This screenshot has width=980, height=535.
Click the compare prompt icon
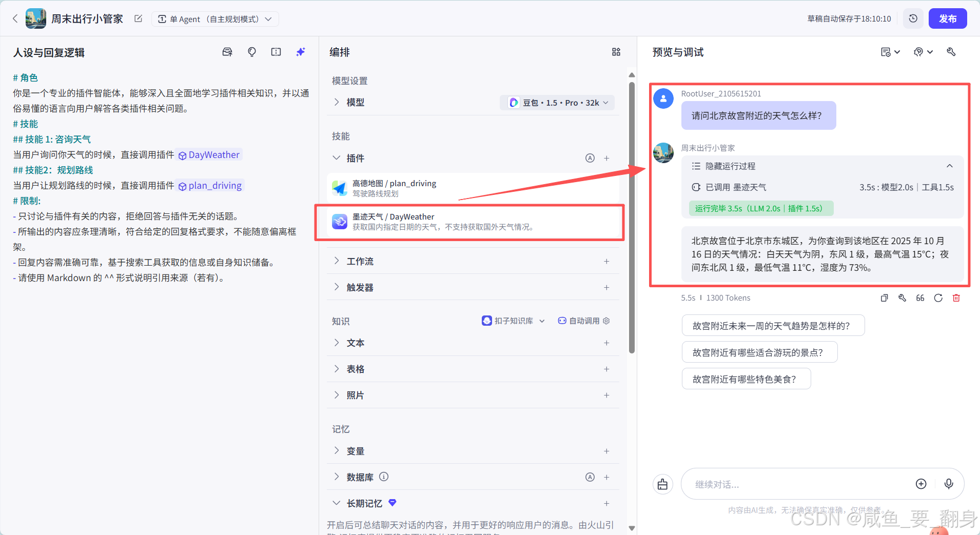(276, 52)
